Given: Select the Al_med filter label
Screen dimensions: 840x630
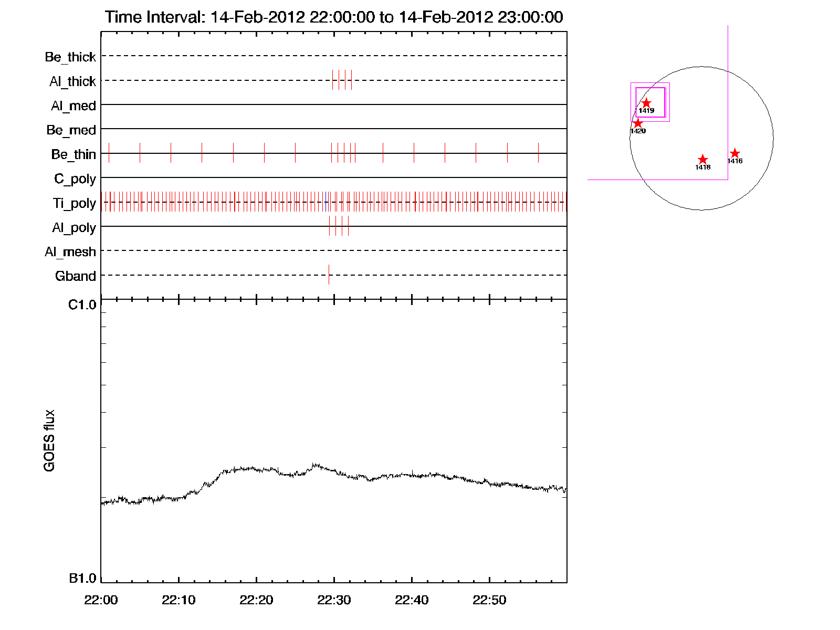Looking at the screenshot, I should click(73, 106).
